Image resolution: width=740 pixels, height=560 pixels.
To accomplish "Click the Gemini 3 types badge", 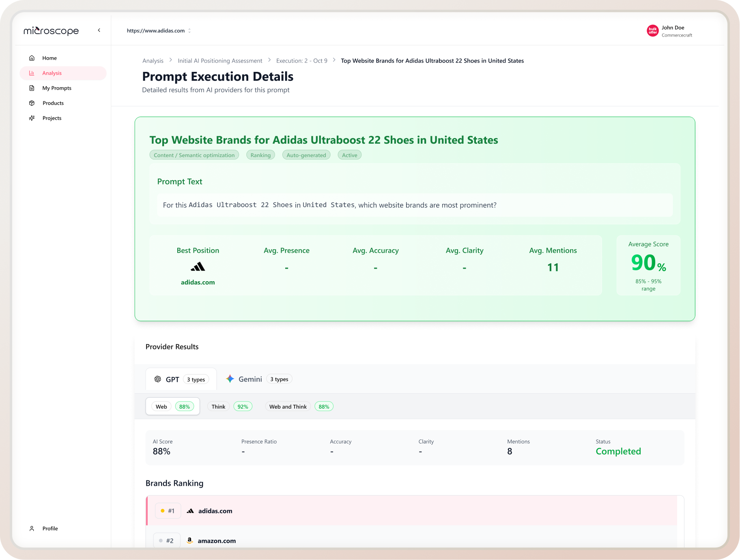I will 280,379.
